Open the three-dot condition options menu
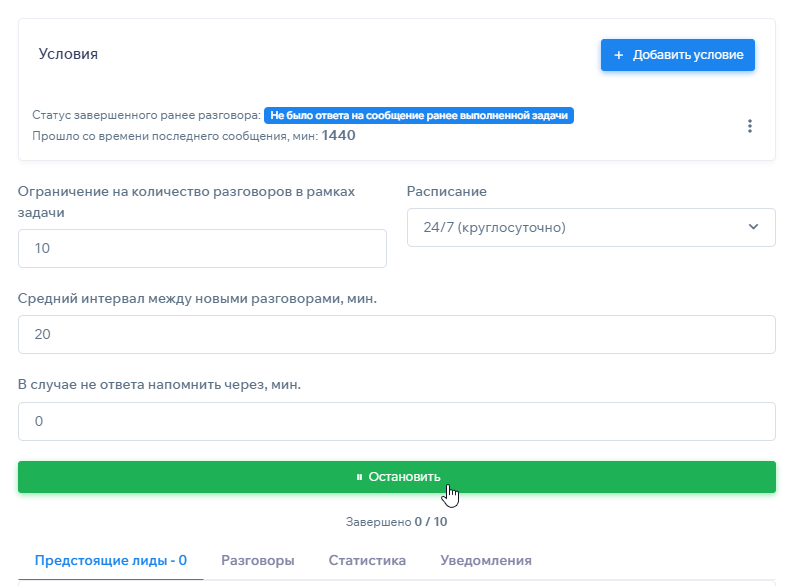The width and height of the screenshot is (794, 586). [x=750, y=126]
